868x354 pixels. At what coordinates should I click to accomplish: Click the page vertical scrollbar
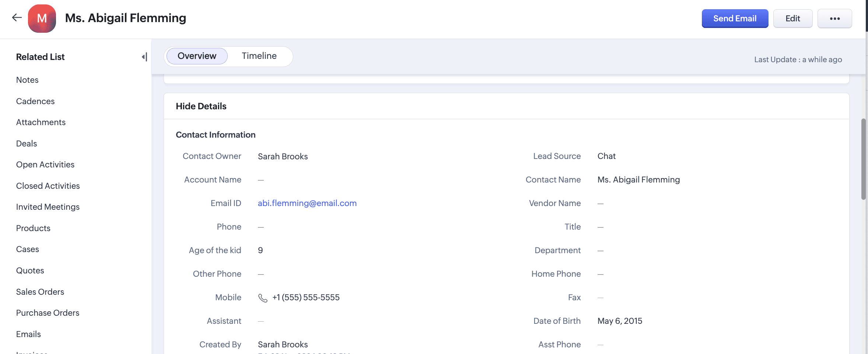tap(863, 159)
